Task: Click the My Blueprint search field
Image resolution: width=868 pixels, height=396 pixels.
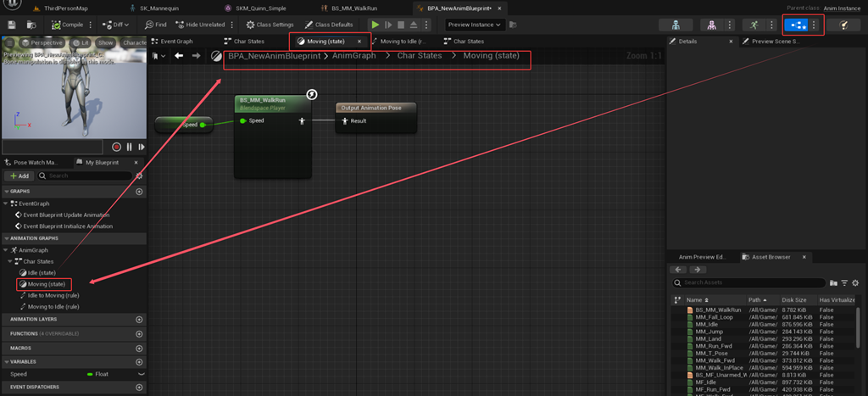Action: 86,176
